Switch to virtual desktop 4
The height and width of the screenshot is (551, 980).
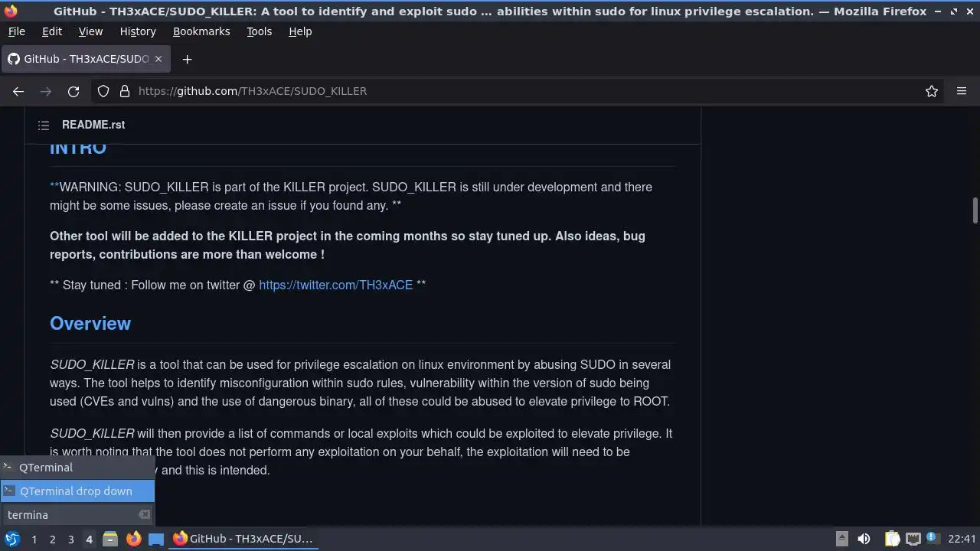coord(89,540)
